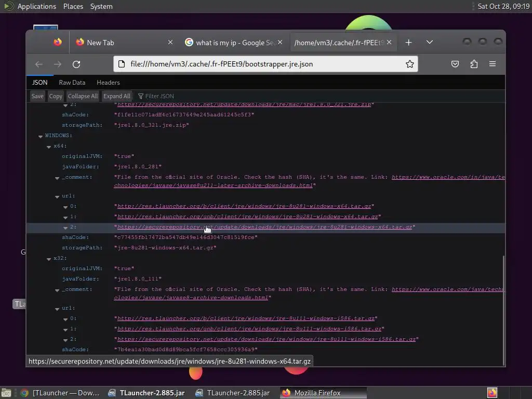This screenshot has width=532, height=399.
Task: Open the Places menu
Action: (73, 6)
